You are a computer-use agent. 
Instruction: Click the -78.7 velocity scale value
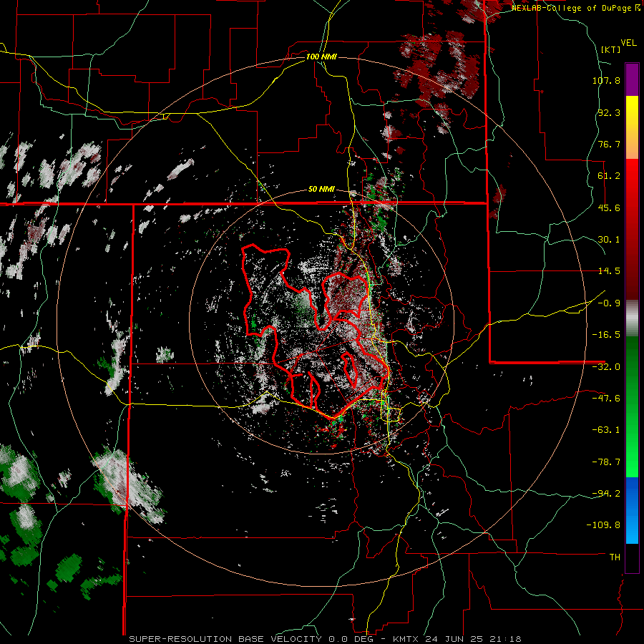coord(606,462)
